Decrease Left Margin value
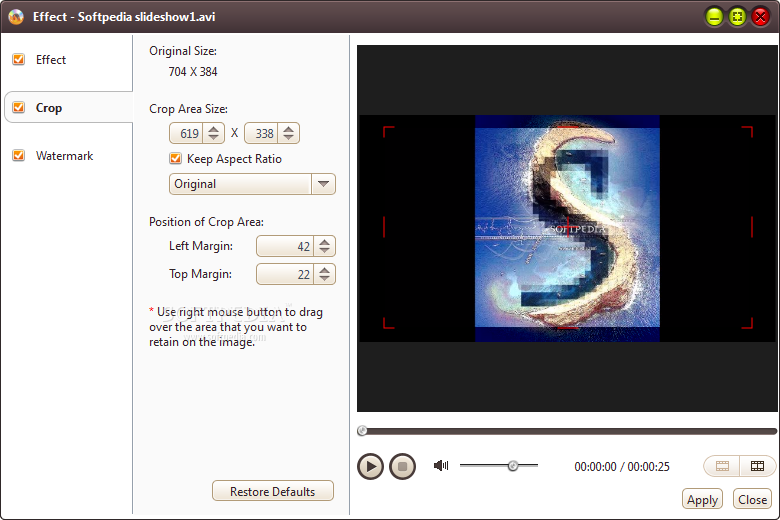The image size is (780, 520). [x=324, y=250]
